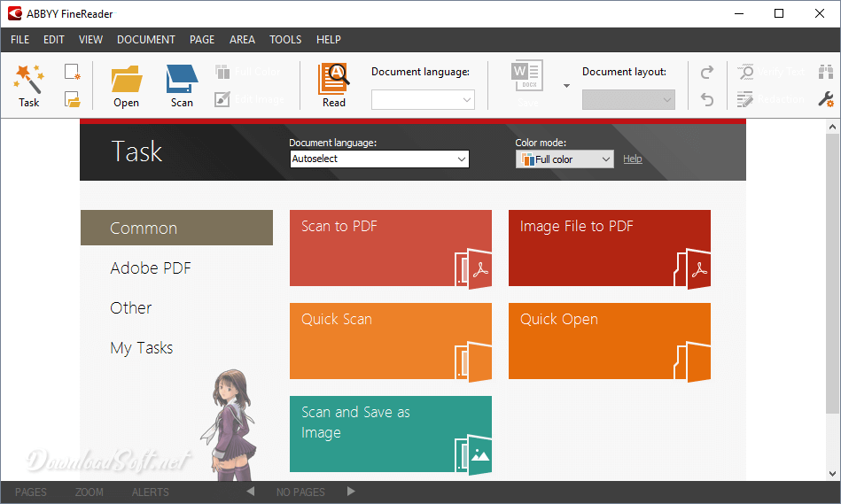Start Scan and Save as Image task
This screenshot has height=504, width=841.
[391, 434]
